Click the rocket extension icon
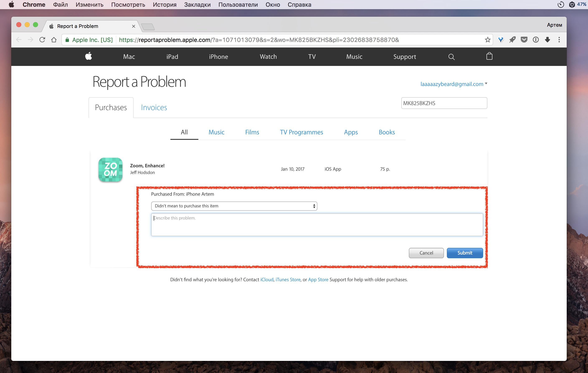 coord(512,40)
